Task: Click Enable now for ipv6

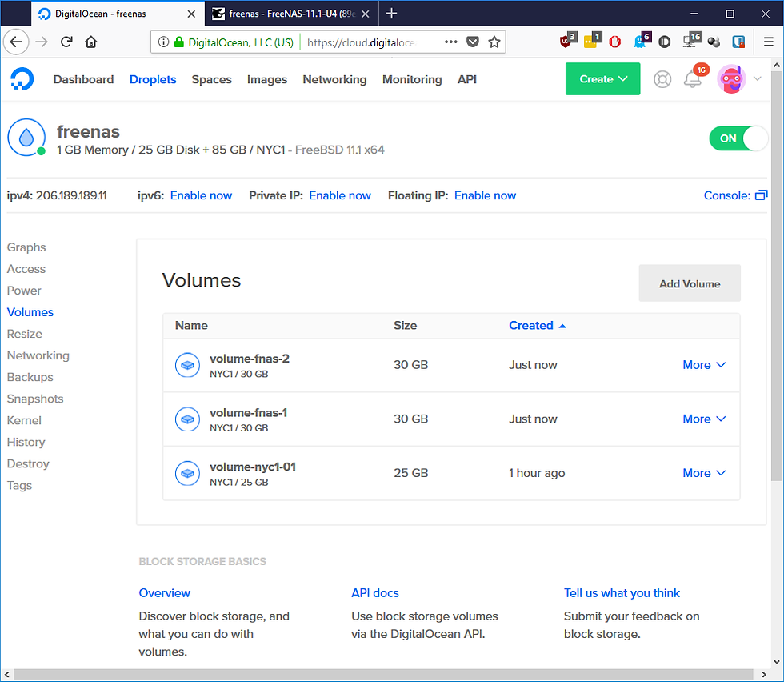Action: tap(201, 195)
